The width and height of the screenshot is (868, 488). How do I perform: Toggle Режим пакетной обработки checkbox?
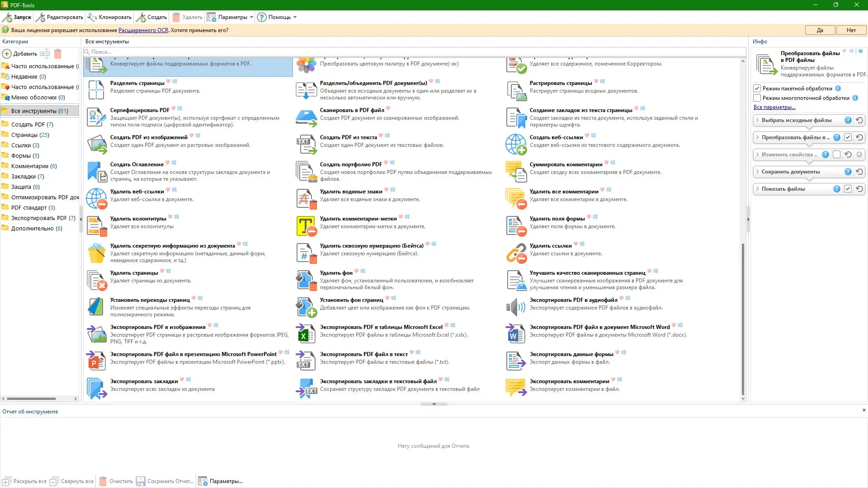pos(757,89)
